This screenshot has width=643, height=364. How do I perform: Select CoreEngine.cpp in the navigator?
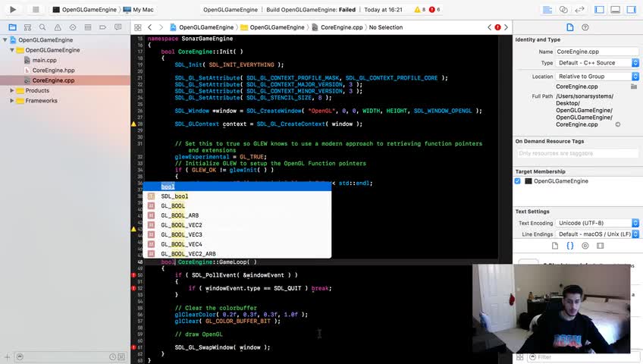point(53,80)
